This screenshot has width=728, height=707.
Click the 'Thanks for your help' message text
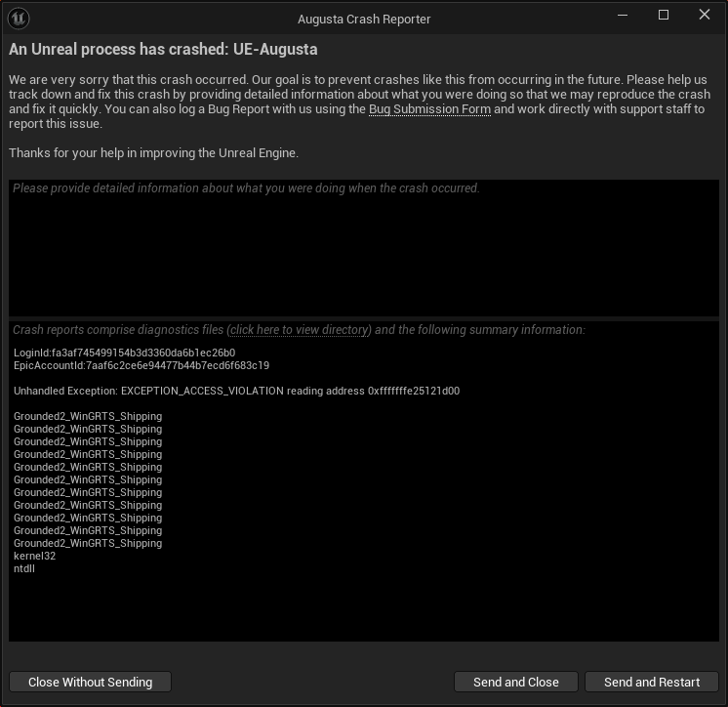pyautogui.click(x=153, y=153)
